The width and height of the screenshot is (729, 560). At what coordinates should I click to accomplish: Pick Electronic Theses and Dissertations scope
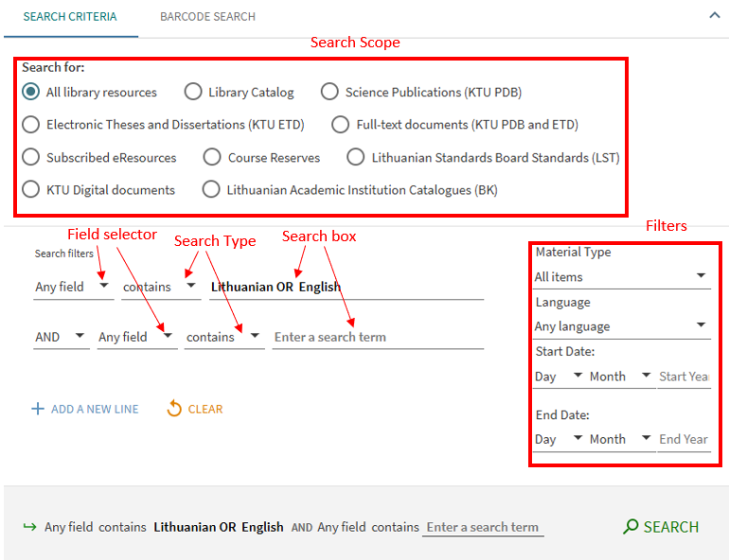click(31, 124)
